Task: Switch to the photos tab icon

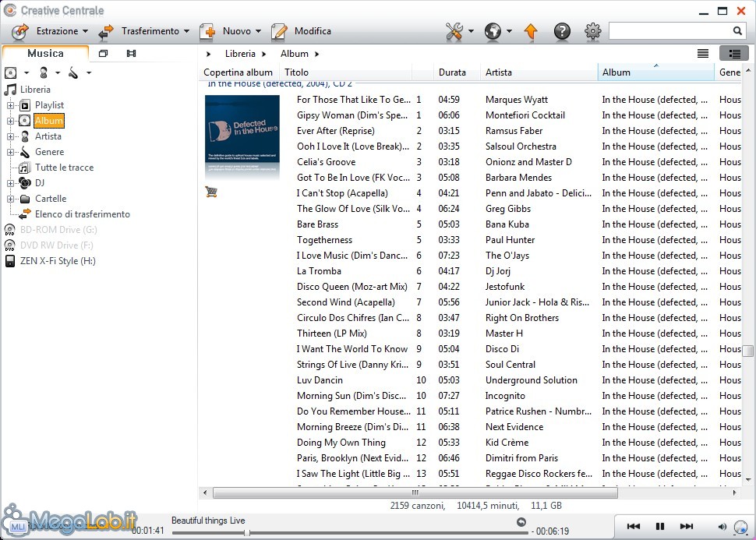Action: (x=103, y=54)
